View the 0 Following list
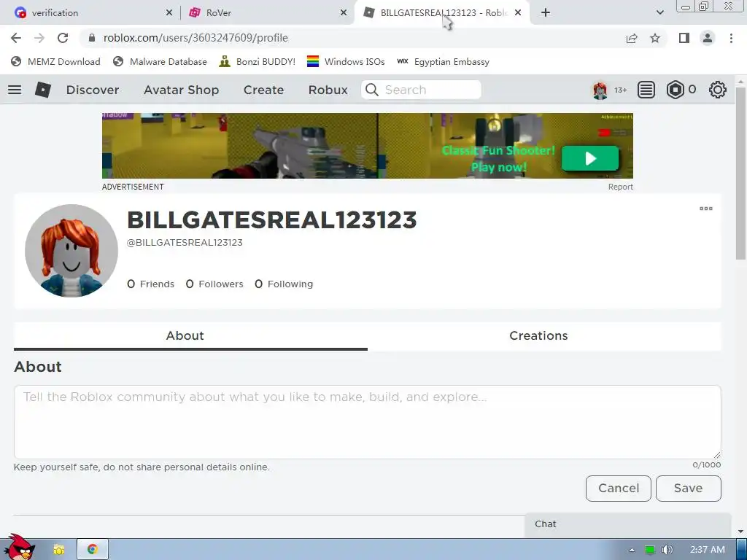Image resolution: width=747 pixels, height=560 pixels. click(x=284, y=284)
